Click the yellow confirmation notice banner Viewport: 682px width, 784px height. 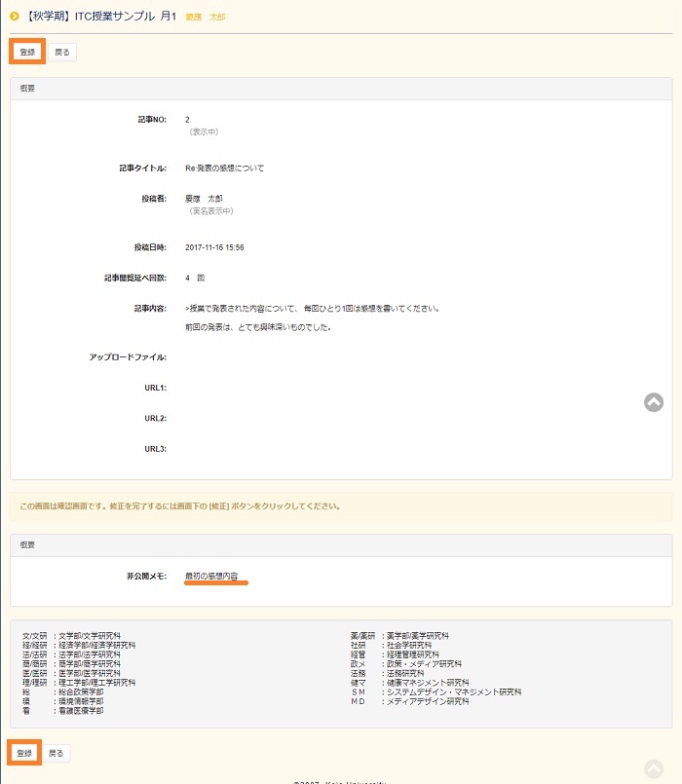click(341, 506)
